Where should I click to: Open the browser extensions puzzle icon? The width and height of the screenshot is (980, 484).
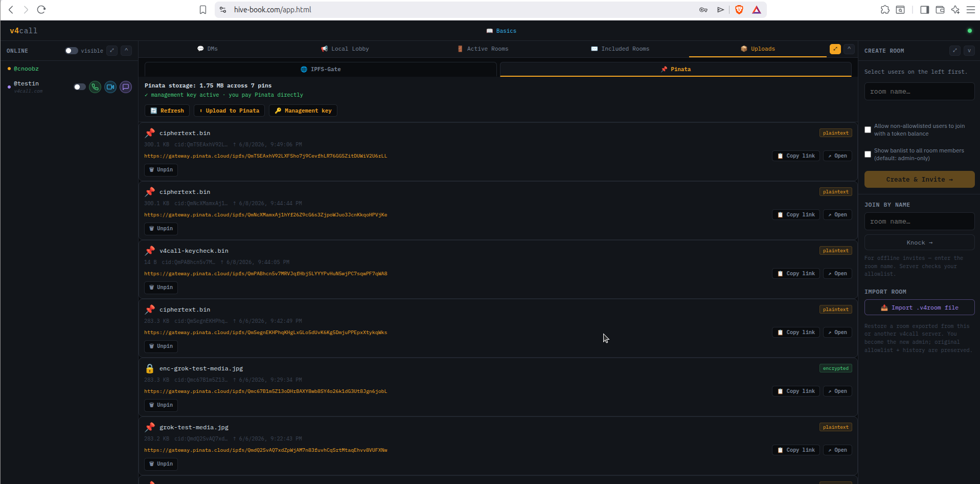click(885, 10)
